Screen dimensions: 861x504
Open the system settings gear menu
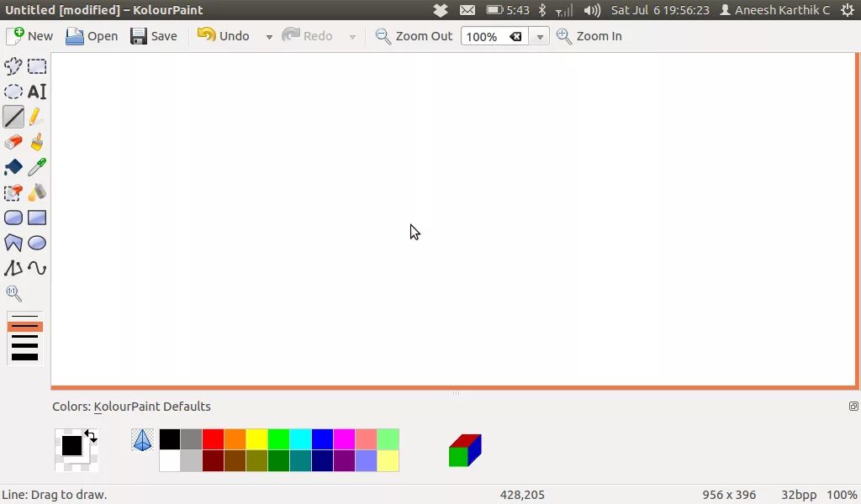tap(848, 10)
